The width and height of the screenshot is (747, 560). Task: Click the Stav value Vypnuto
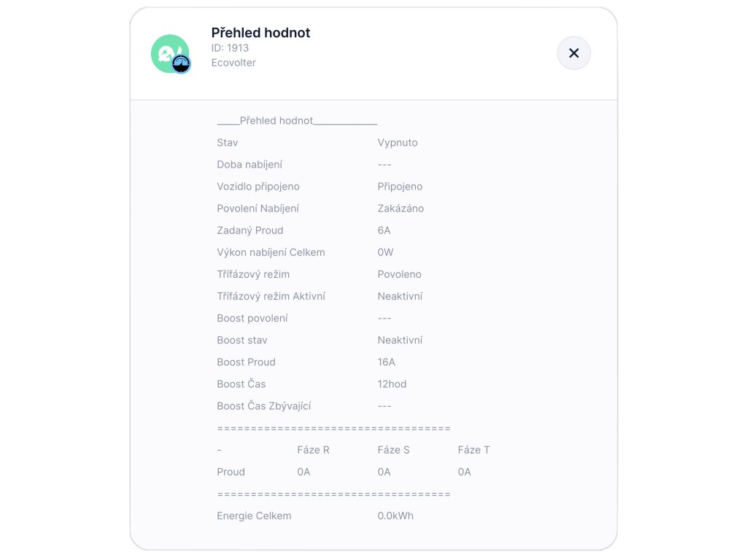398,143
